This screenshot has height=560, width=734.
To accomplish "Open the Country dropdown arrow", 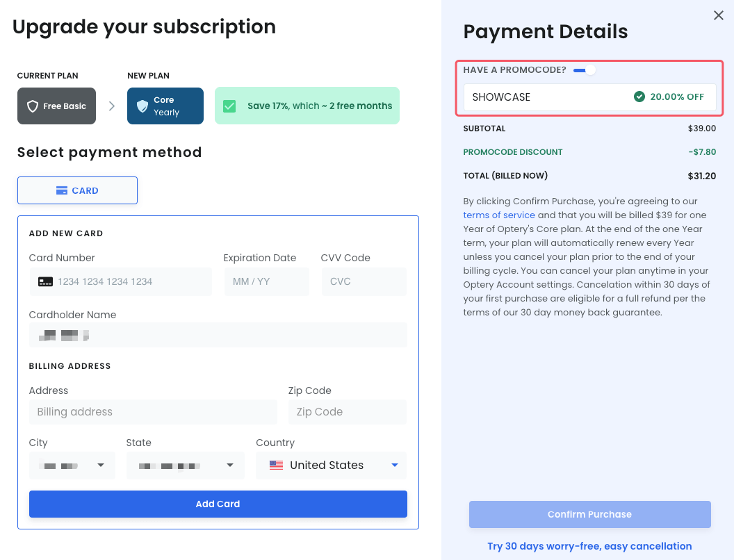I will pos(395,466).
